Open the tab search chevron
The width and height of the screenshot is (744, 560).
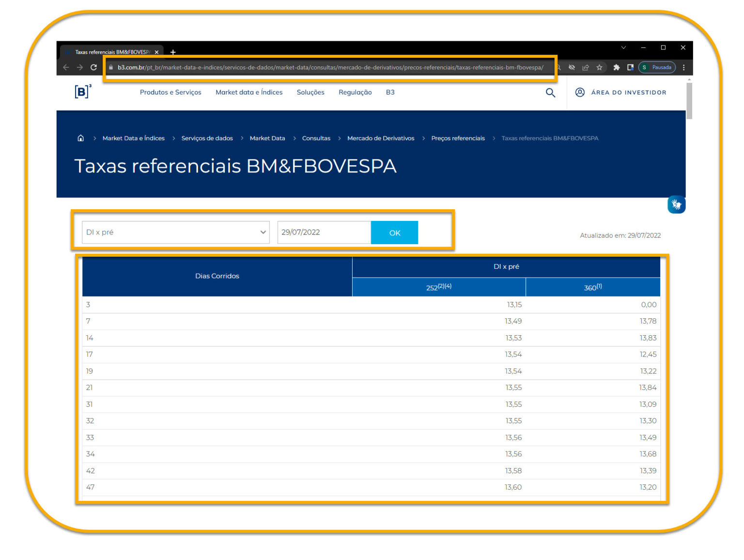(623, 47)
